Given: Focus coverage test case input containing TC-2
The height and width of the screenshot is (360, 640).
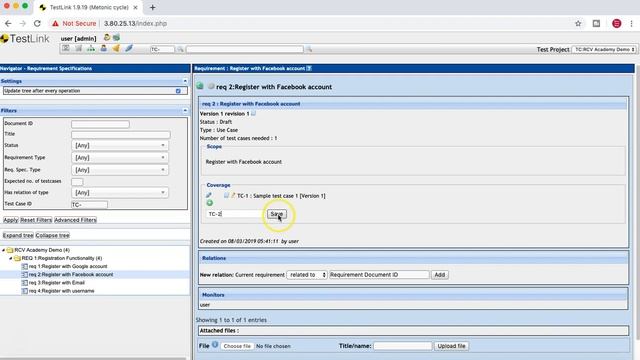Looking at the screenshot, I should (x=236, y=214).
